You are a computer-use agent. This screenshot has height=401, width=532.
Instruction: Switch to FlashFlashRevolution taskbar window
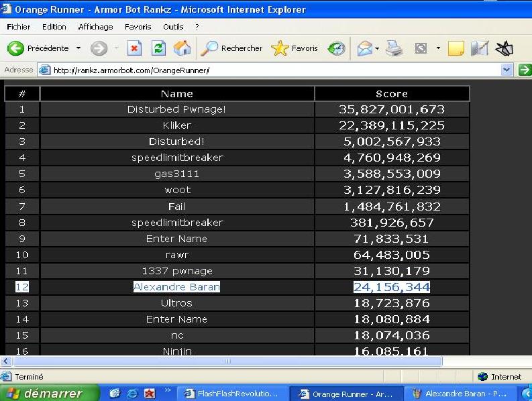tap(232, 394)
